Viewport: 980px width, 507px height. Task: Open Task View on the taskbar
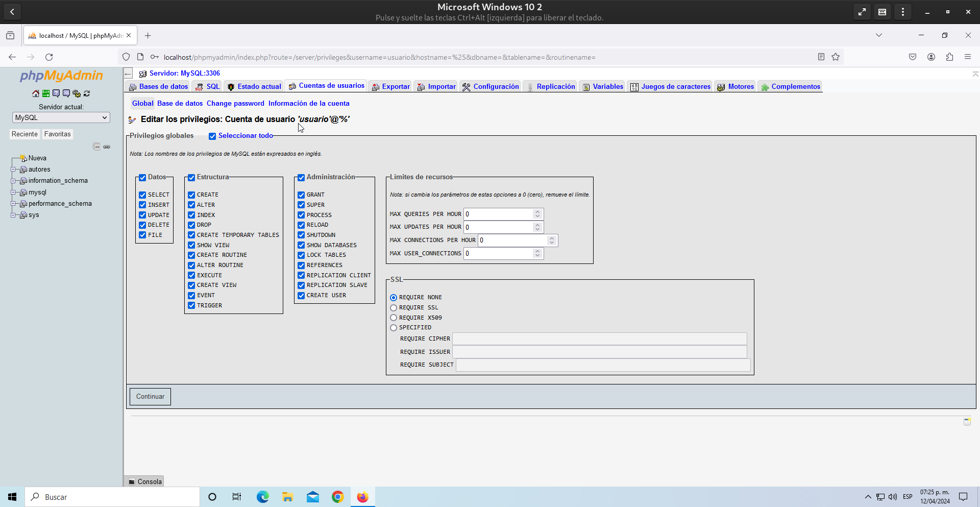[237, 497]
